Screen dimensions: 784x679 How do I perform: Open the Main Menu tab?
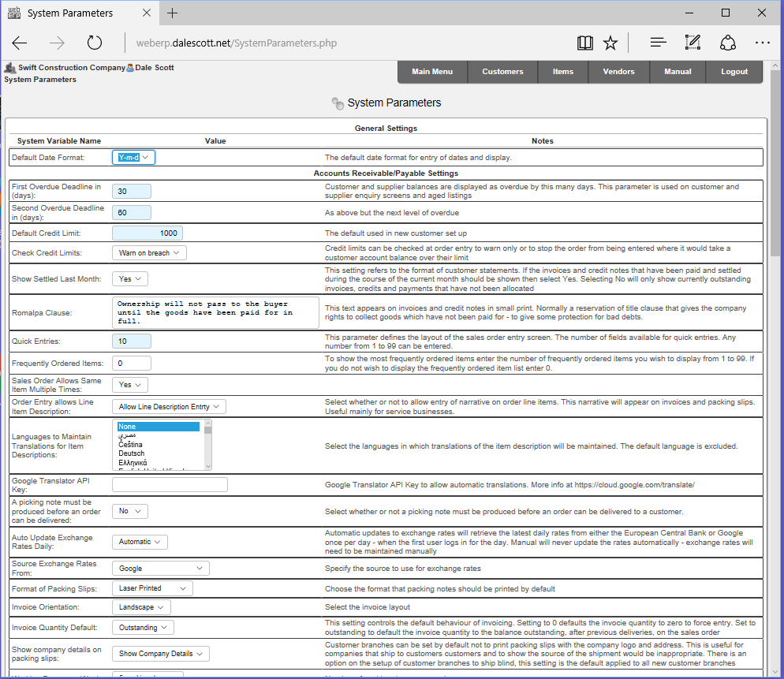click(432, 72)
